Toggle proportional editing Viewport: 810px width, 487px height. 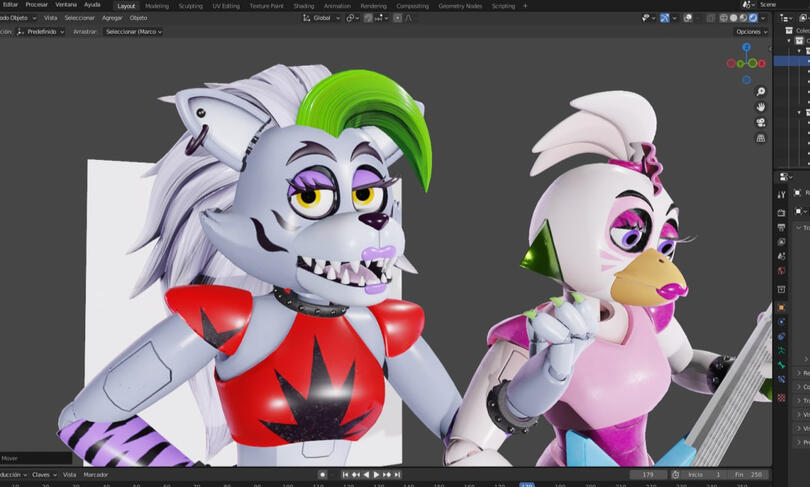pyautogui.click(x=397, y=18)
